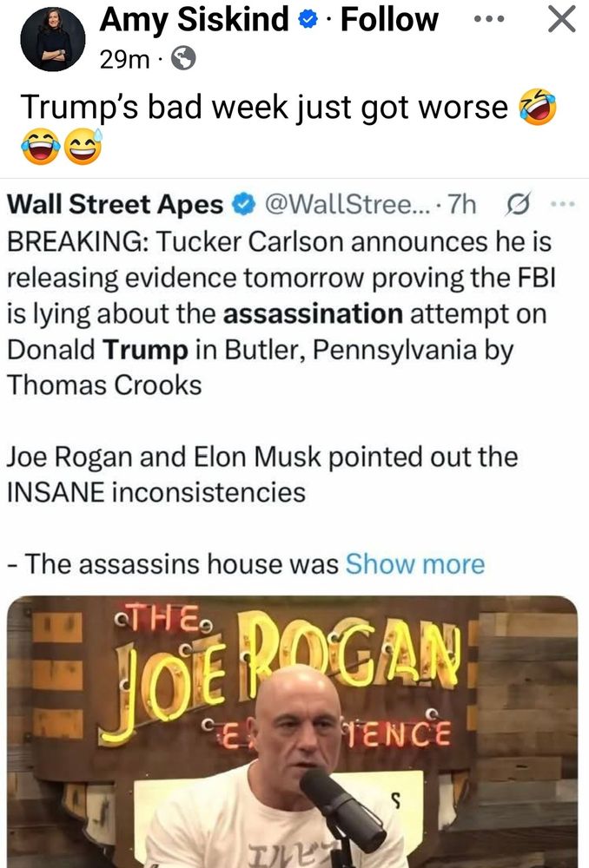Viewport: 589px width, 868px height.
Task: Tap the slashed-circle icon next to 7h
Action: tap(514, 205)
